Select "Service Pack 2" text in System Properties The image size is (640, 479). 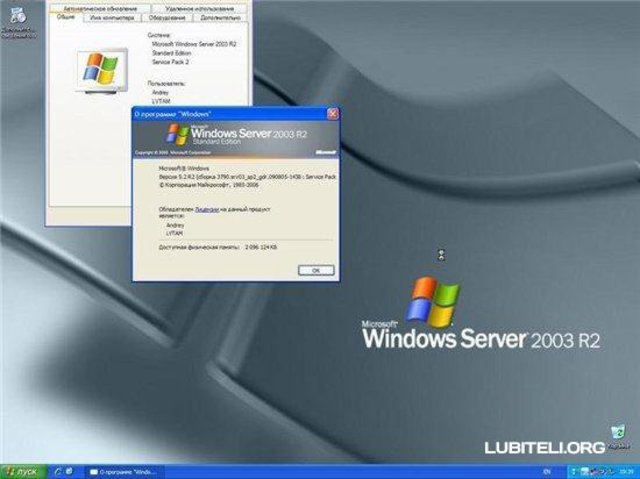[170, 62]
